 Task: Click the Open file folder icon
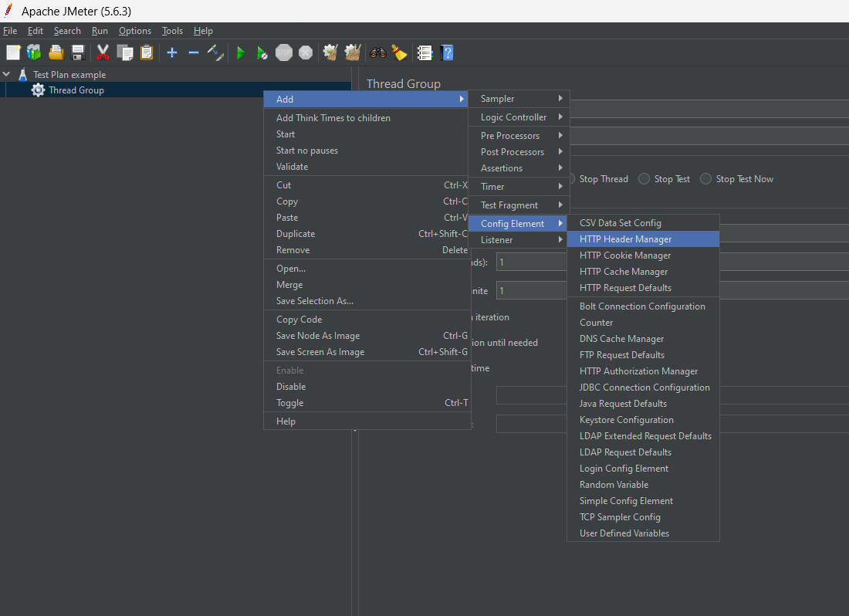pos(56,52)
